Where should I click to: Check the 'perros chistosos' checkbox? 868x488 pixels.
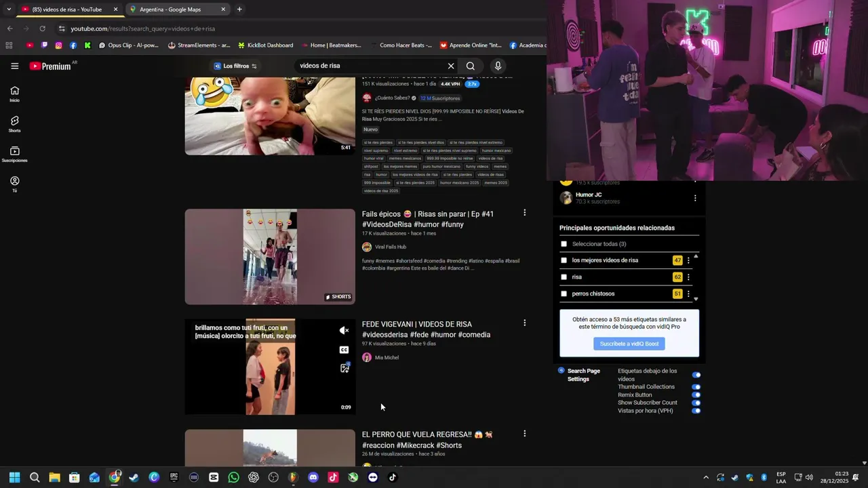point(564,294)
